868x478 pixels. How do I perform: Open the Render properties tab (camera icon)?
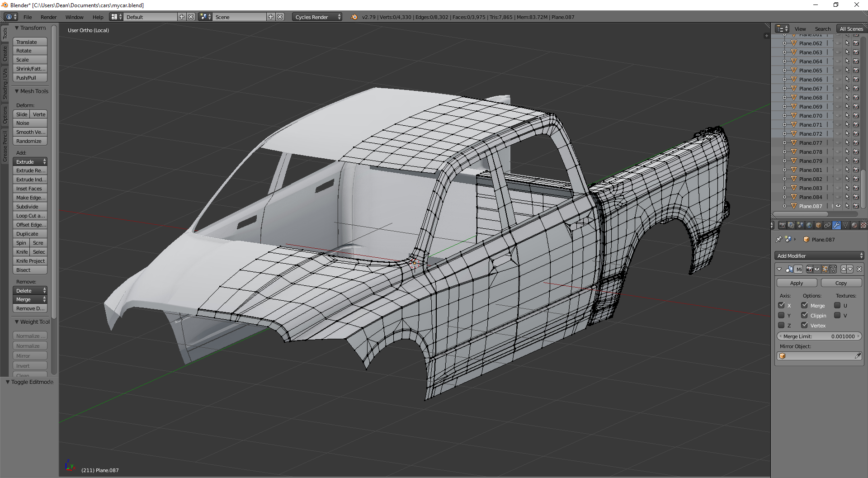point(782,225)
